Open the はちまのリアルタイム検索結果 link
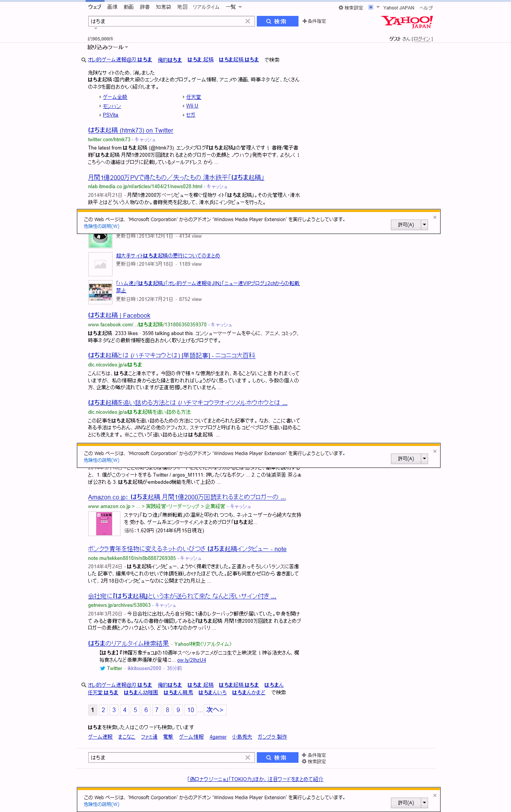 point(128,644)
